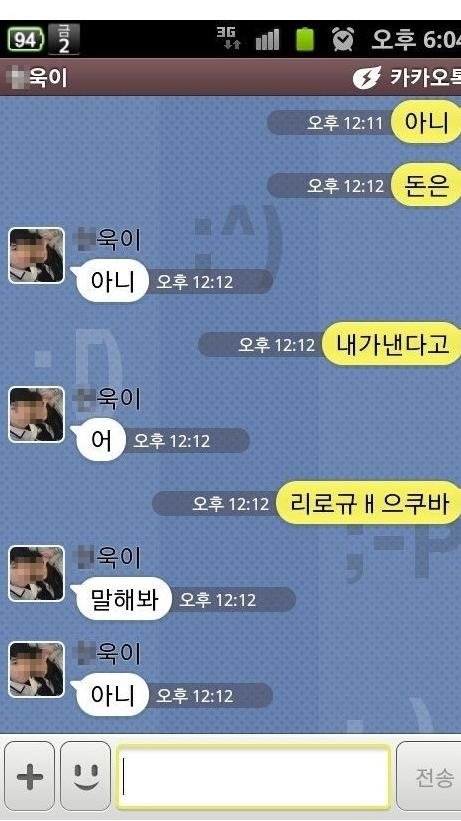461x821 pixels.
Task: Open profile photo beside 말해봐 message
Action: point(36,573)
